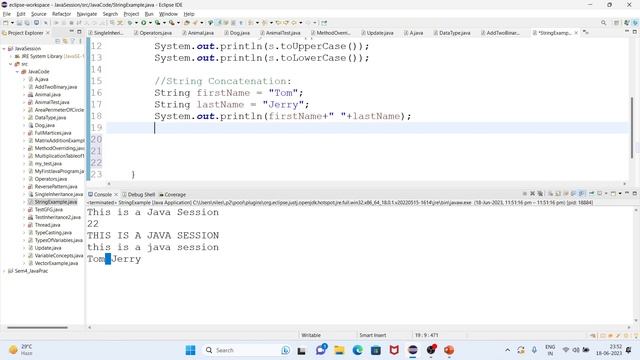Maximize the Console panel

coord(635,193)
